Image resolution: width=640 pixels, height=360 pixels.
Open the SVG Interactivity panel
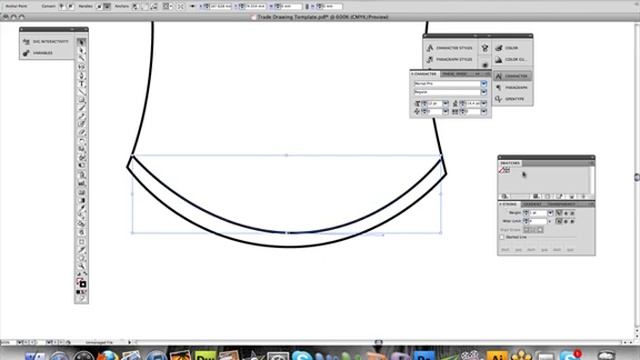tap(46, 42)
